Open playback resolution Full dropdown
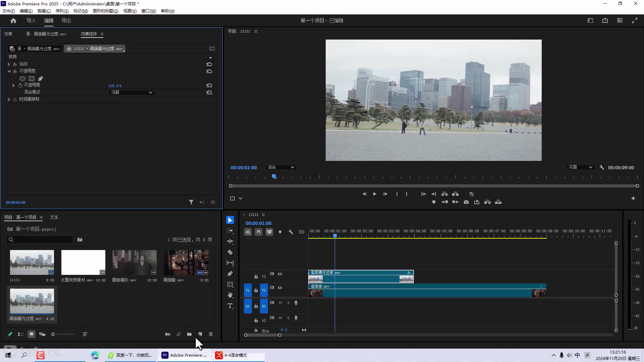Image resolution: width=644 pixels, height=362 pixels. [x=580, y=167]
